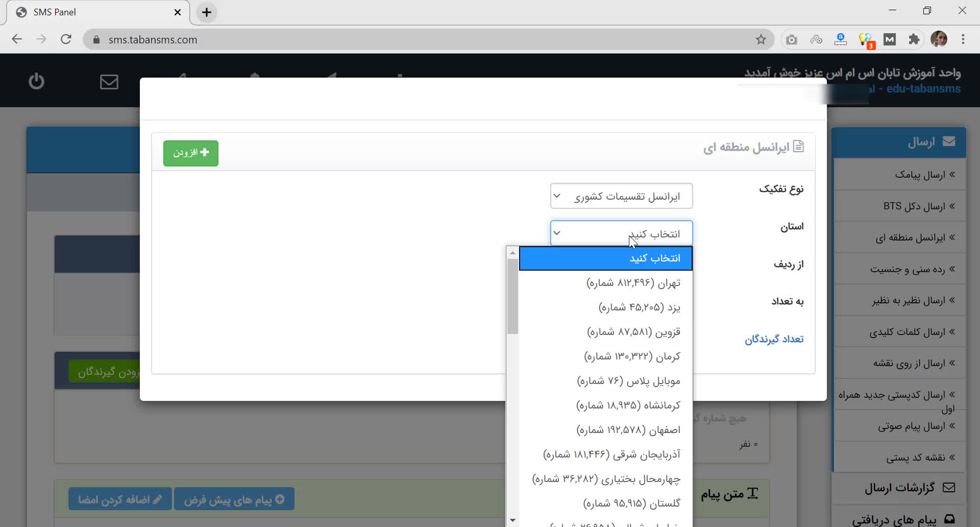Open a new browser tab
980x527 pixels.
point(207,13)
